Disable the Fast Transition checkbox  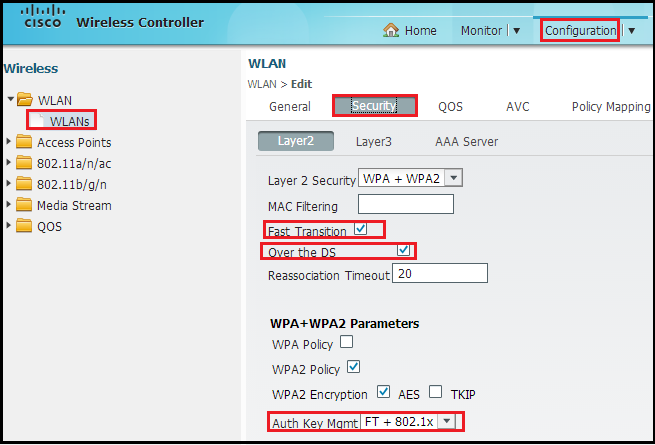point(361,230)
